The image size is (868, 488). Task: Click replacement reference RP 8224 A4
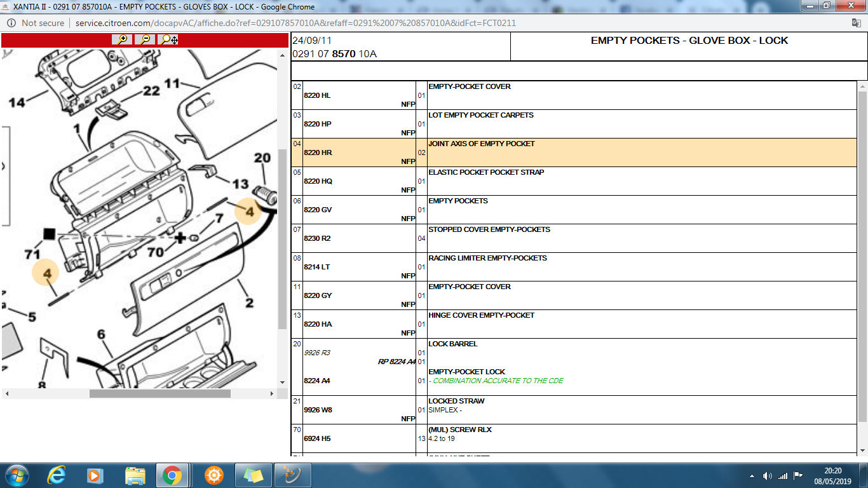[397, 362]
